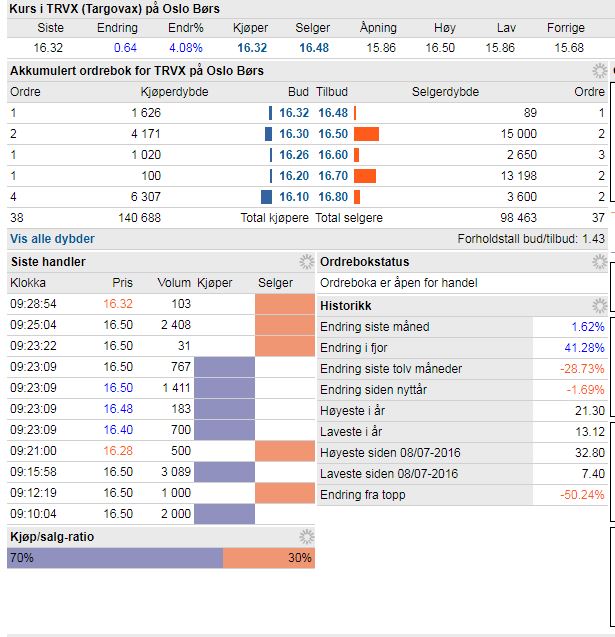Click seller depth 15 000 in order book
The image size is (615, 637).
pyautogui.click(x=518, y=134)
